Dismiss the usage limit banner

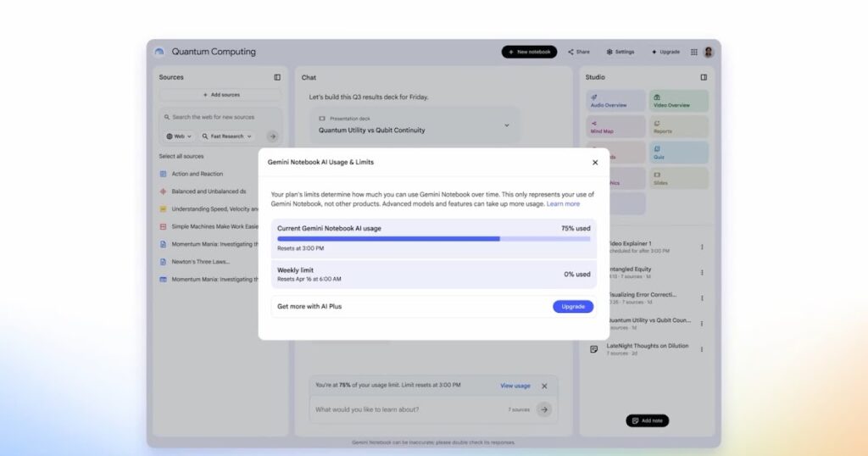pos(544,386)
